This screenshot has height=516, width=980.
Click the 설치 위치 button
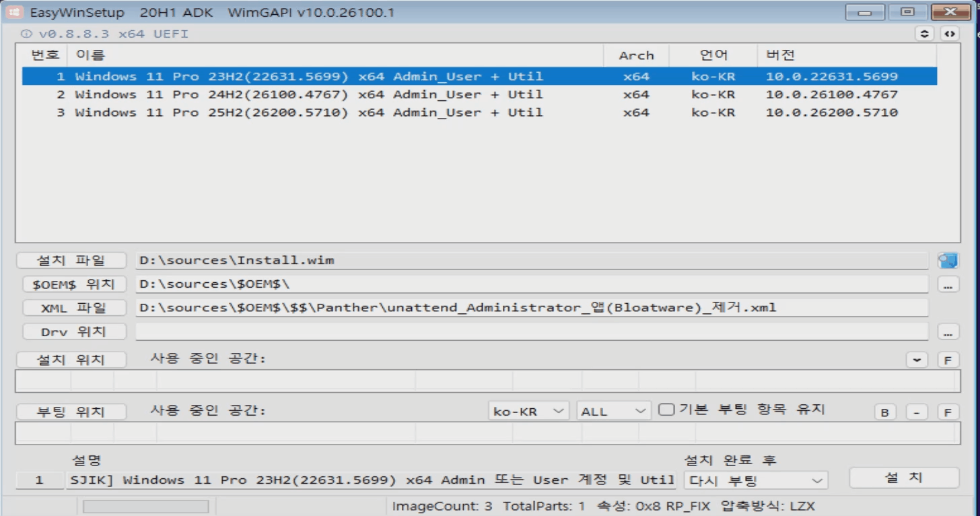[x=71, y=360]
